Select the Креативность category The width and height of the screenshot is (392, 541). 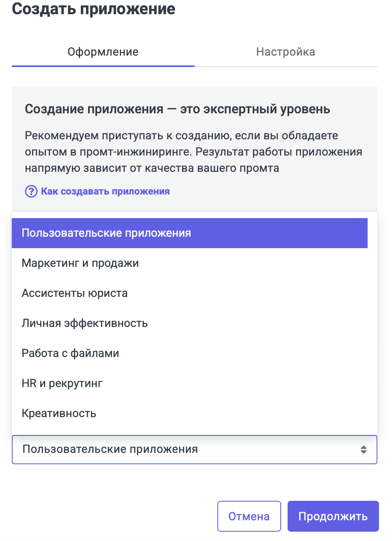59,413
